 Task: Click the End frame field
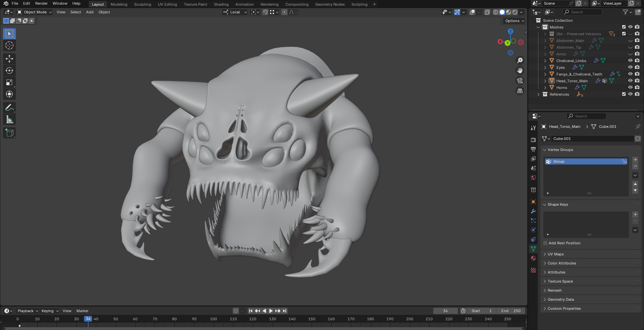coord(511,311)
